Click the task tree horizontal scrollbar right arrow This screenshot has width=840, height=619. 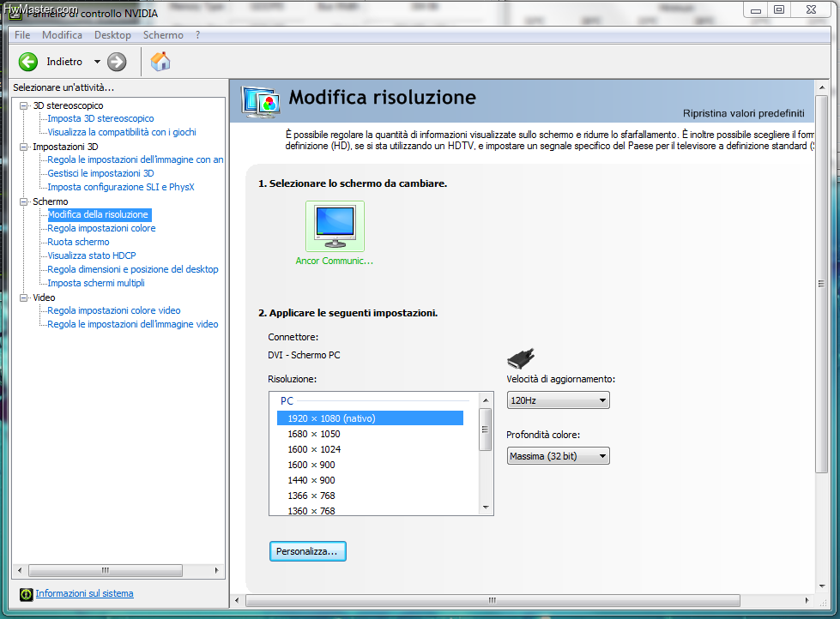click(x=217, y=571)
